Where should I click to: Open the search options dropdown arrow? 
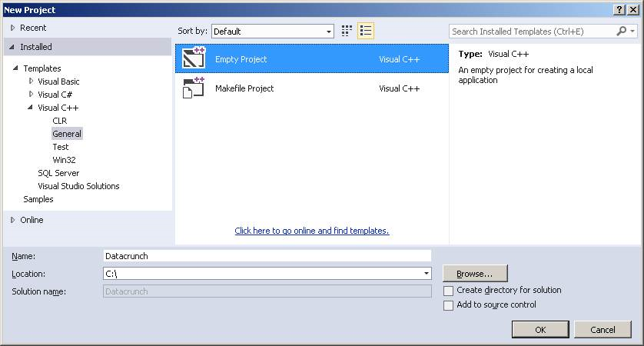(x=632, y=32)
